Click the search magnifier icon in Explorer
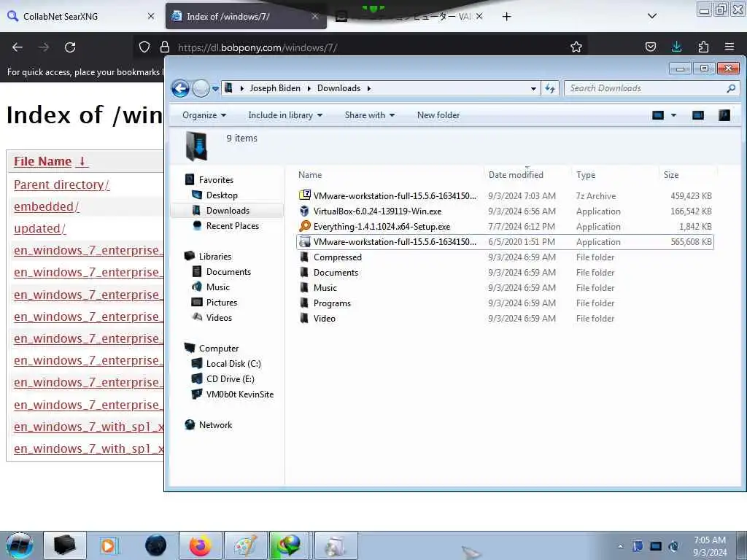 (731, 88)
